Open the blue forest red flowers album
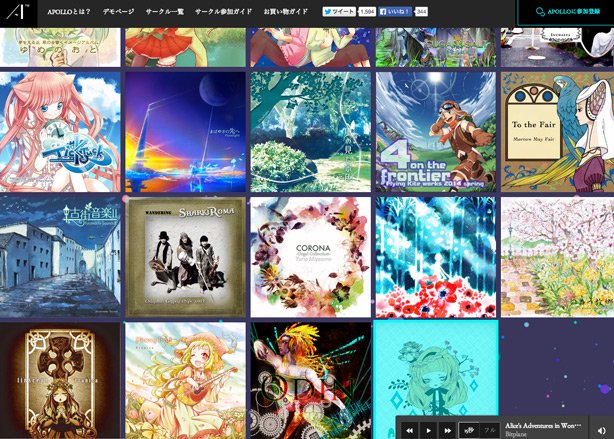 [x=436, y=257]
